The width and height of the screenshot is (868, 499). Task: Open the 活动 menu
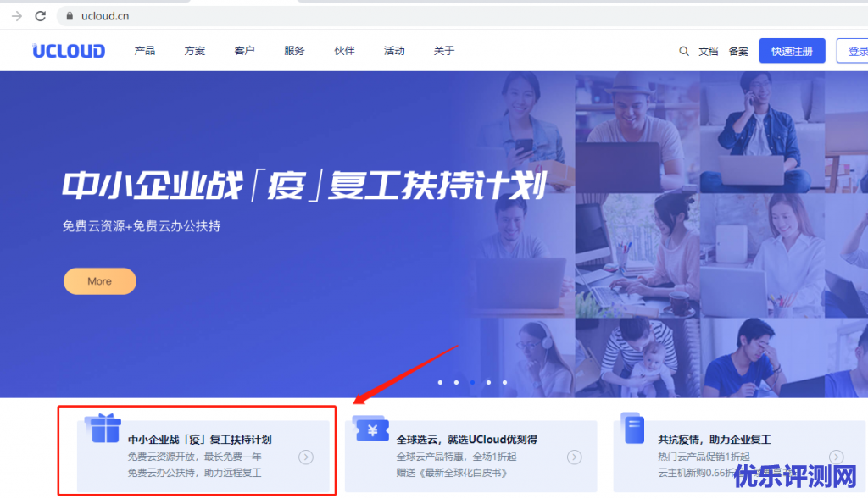click(394, 51)
